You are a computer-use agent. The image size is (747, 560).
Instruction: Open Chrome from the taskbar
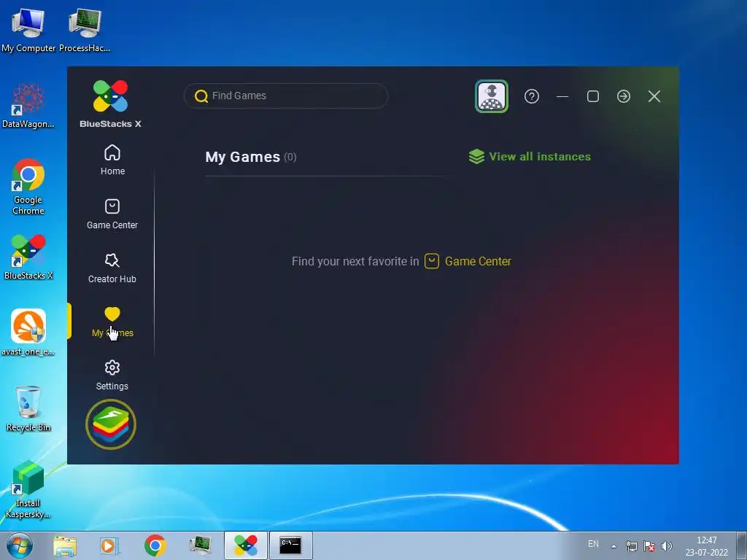point(155,545)
